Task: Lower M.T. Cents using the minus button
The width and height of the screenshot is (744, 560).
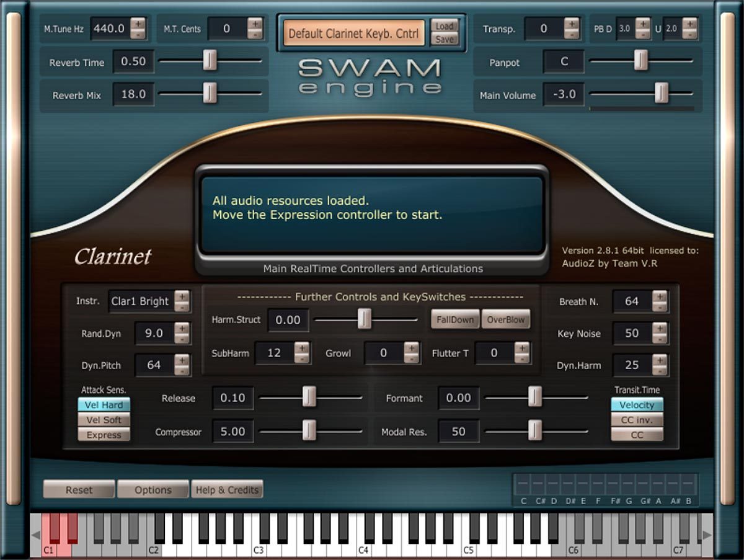Action: tap(255, 33)
